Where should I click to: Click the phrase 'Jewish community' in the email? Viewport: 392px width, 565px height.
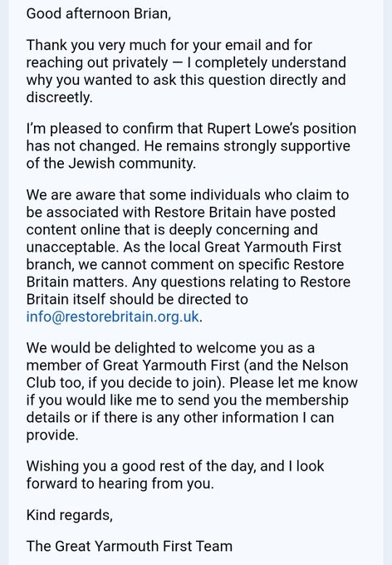pyautogui.click(x=131, y=164)
